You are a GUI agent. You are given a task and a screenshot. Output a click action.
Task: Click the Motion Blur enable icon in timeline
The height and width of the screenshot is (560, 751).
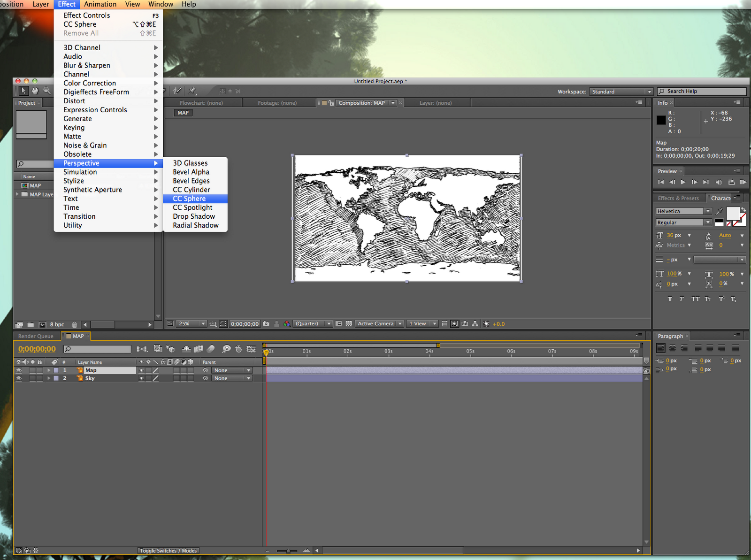coord(211,349)
